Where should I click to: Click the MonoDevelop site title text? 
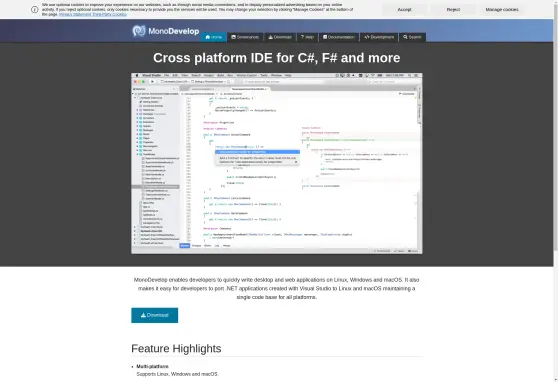(174, 31)
